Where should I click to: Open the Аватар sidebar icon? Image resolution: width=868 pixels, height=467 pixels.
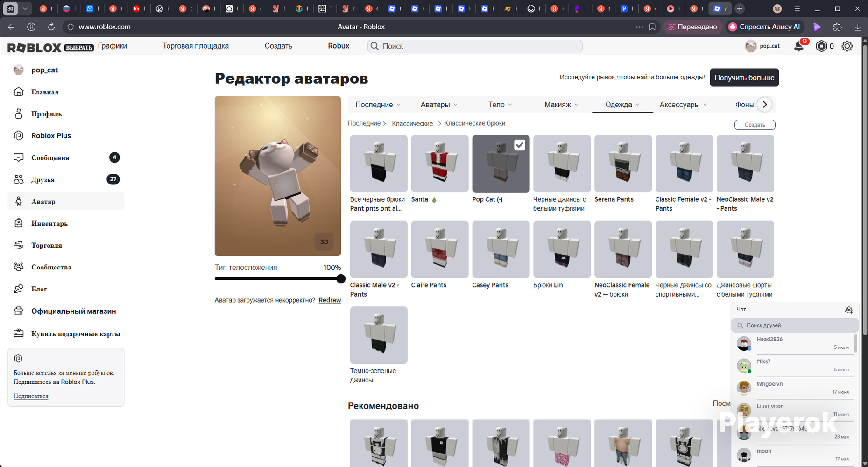pos(19,201)
